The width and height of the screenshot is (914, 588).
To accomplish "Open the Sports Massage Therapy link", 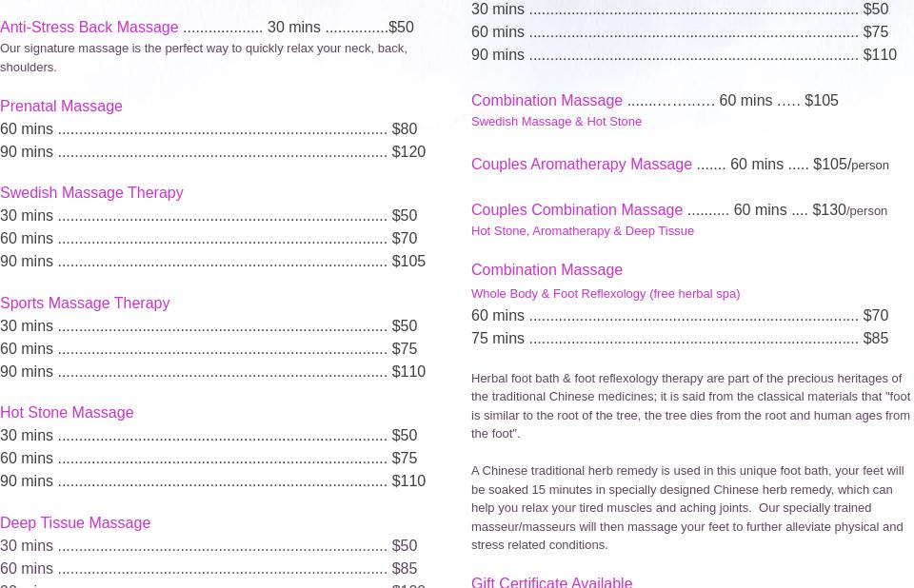I will click(85, 304).
